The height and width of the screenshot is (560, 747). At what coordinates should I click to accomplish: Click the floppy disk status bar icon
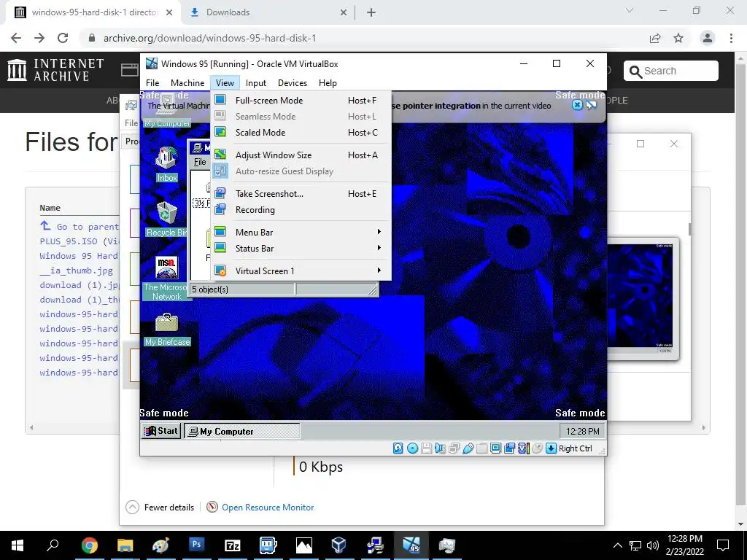426,448
